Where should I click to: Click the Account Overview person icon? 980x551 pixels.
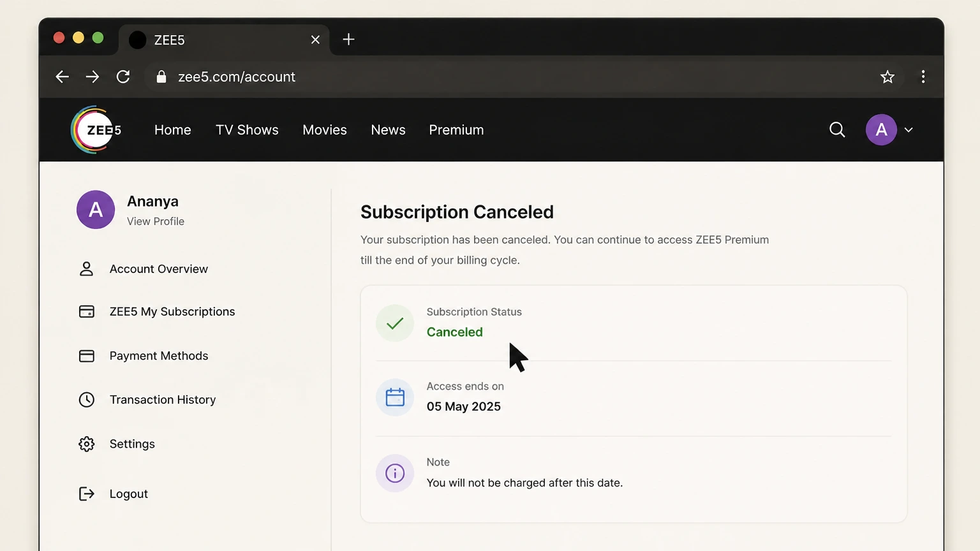[86, 268]
